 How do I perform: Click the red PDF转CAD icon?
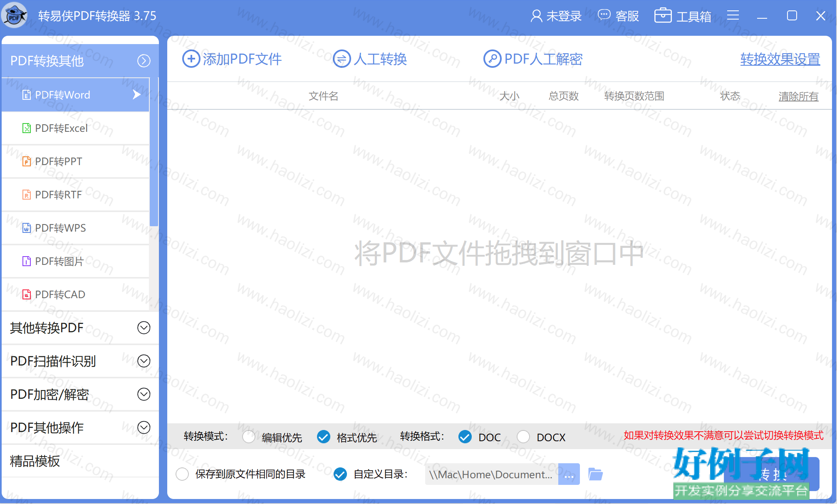pos(26,294)
